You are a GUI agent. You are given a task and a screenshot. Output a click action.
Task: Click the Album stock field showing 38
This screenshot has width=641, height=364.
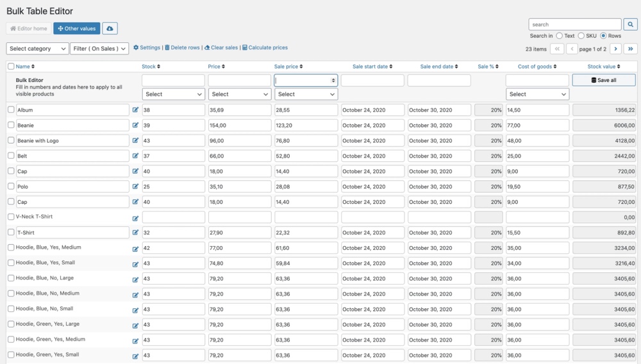click(173, 110)
